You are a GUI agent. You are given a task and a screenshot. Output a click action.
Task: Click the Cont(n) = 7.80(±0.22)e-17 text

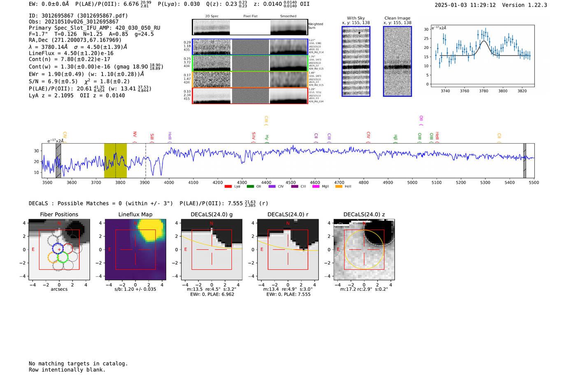click(x=70, y=59)
